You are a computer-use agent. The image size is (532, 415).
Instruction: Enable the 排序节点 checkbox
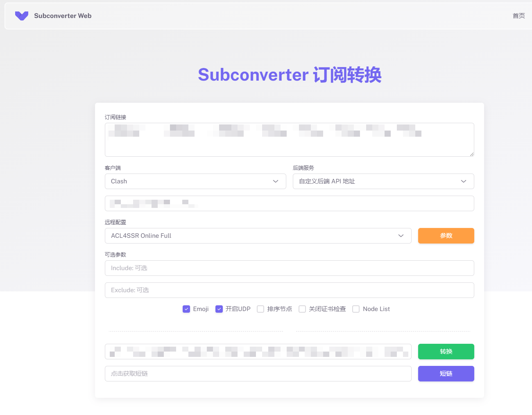pyautogui.click(x=260, y=309)
